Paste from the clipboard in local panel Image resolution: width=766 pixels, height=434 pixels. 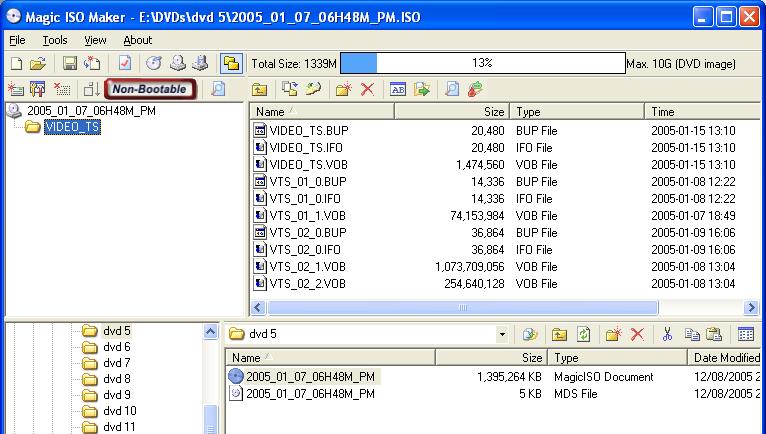point(714,334)
